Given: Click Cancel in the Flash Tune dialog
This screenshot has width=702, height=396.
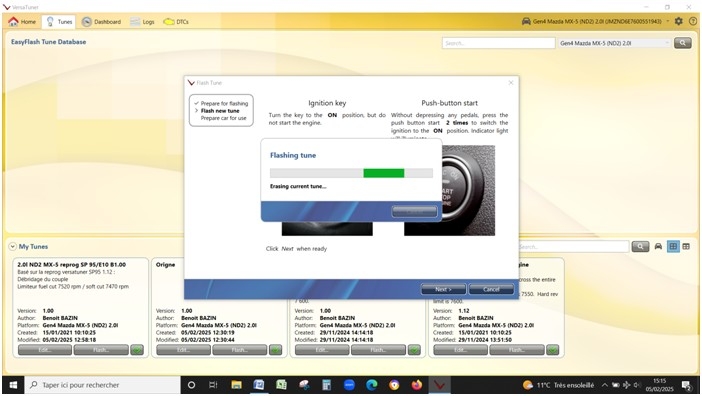Looking at the screenshot, I should [491, 289].
